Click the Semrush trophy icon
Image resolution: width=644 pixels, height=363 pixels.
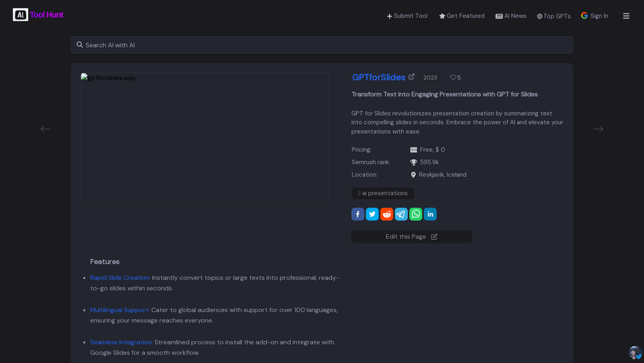click(x=414, y=162)
